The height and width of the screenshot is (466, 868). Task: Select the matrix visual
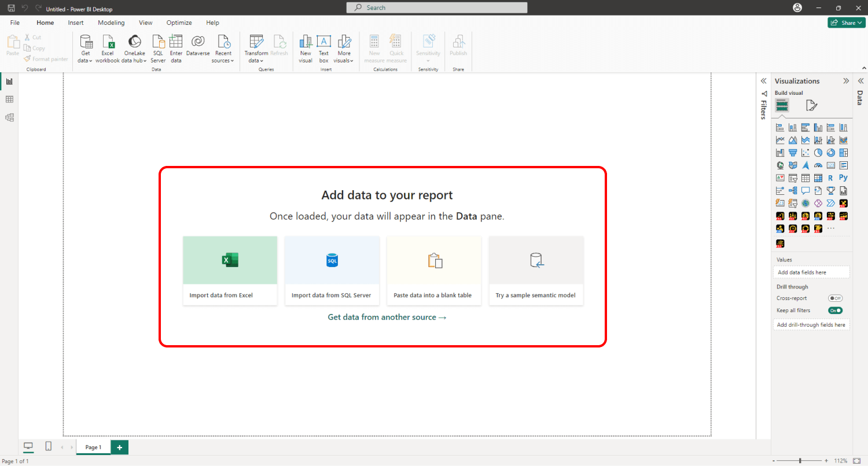(818, 178)
